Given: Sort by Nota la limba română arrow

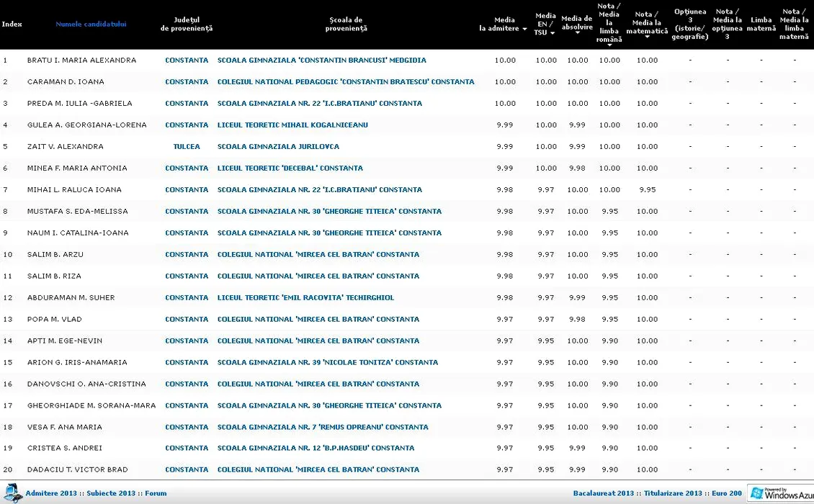Looking at the screenshot, I should coord(609,48).
